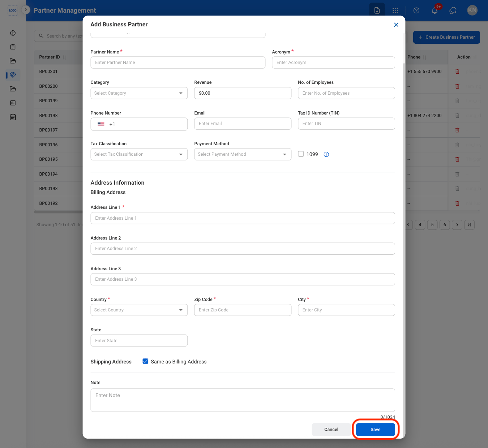Screen dimensions: 488x448
Task: Delete the BP00192 row with trash icon
Action: coord(457,203)
